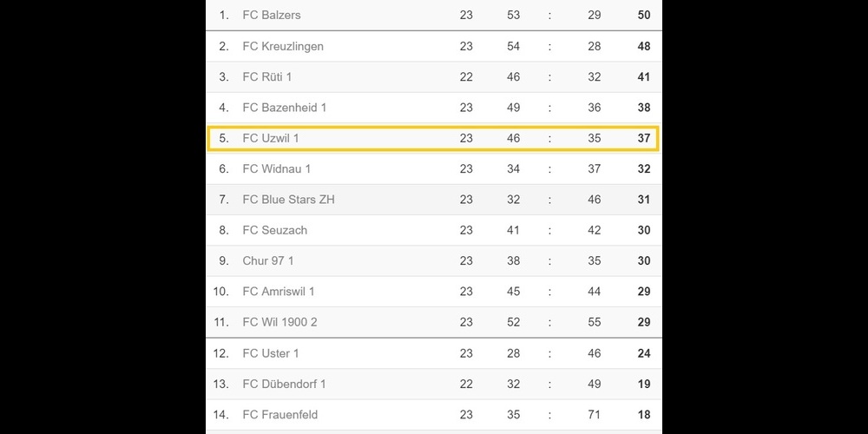868x434 pixels.
Task: Click FC Uzwil 1's 37 points total
Action: [644, 138]
